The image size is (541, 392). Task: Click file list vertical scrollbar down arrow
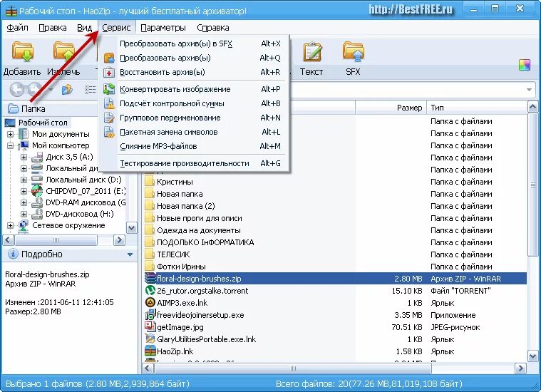[532, 356]
